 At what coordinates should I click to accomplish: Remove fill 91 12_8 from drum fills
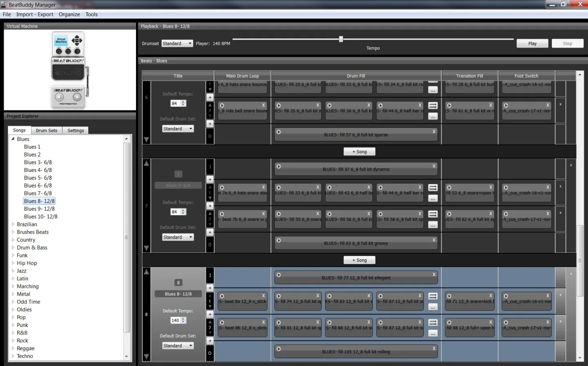click(x=318, y=322)
